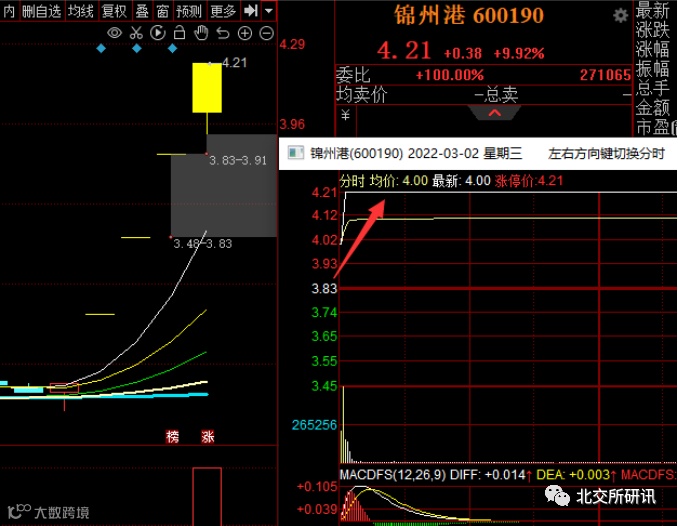The image size is (678, 526).
Task: Expand the toolbar dropdown triangle
Action: pyautogui.click(x=269, y=10)
